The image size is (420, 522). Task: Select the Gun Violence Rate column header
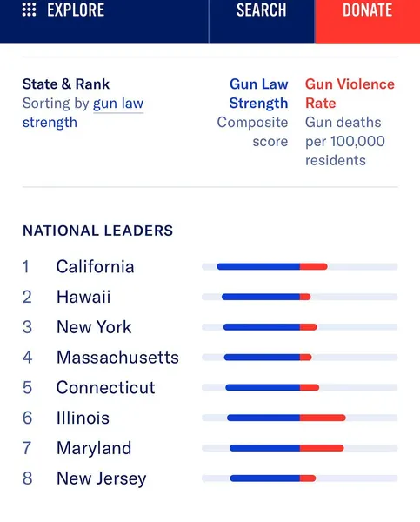[x=350, y=94]
